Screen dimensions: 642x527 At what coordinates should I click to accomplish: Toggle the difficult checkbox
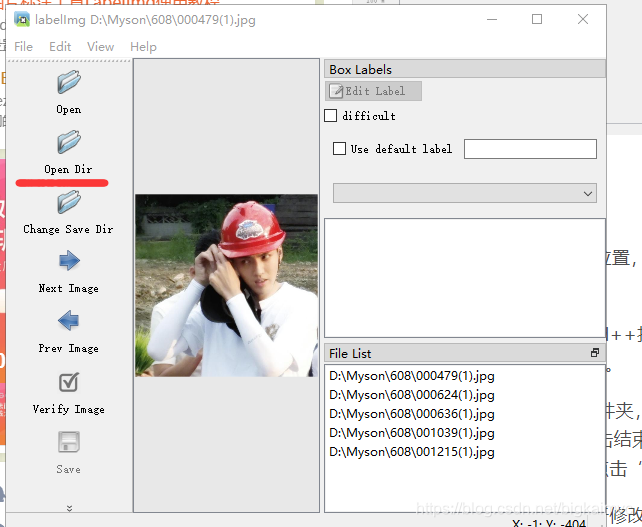331,116
